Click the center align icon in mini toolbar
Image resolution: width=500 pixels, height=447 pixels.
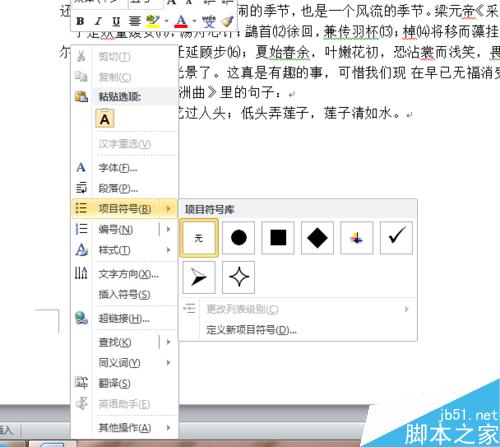click(x=135, y=22)
